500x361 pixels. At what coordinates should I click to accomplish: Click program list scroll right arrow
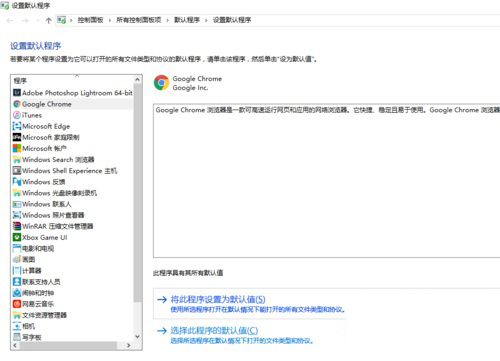point(129,345)
